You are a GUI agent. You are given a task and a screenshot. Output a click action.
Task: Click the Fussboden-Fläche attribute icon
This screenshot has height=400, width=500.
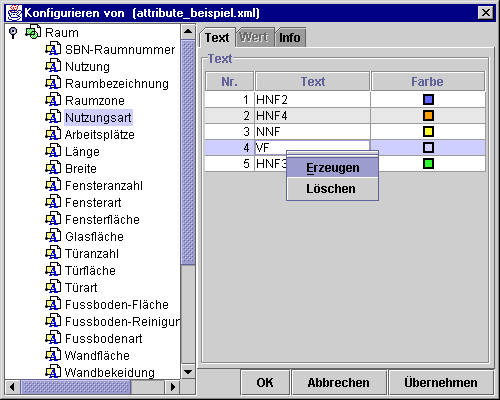click(x=53, y=304)
